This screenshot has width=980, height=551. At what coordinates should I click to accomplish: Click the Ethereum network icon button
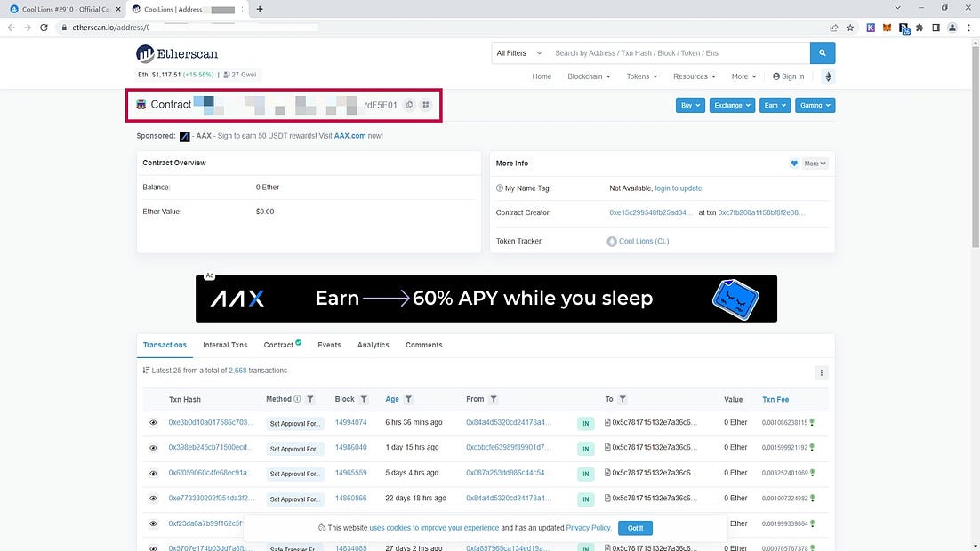[828, 76]
